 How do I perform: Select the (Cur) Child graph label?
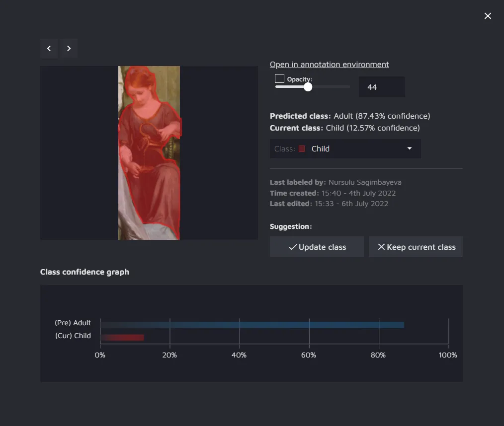coord(73,336)
